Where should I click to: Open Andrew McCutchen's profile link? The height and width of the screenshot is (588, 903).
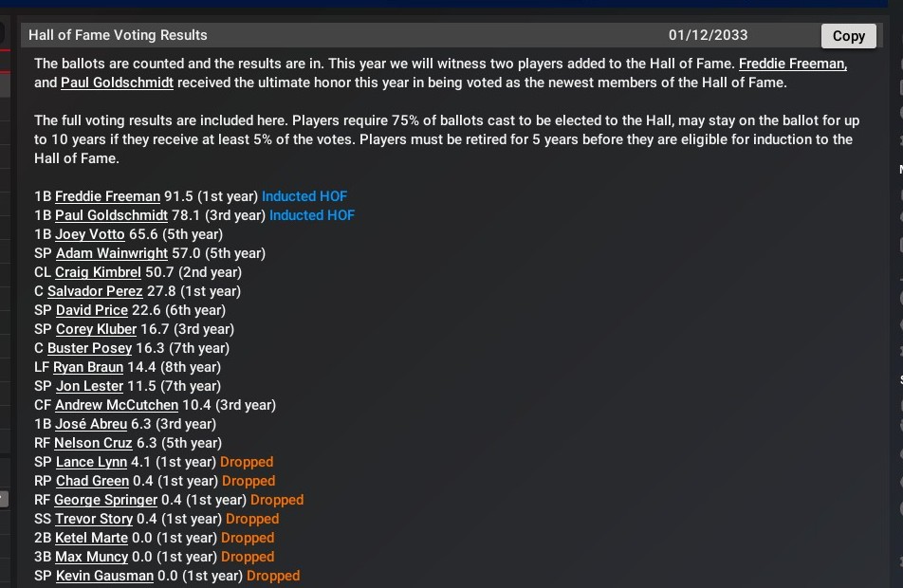tap(117, 405)
